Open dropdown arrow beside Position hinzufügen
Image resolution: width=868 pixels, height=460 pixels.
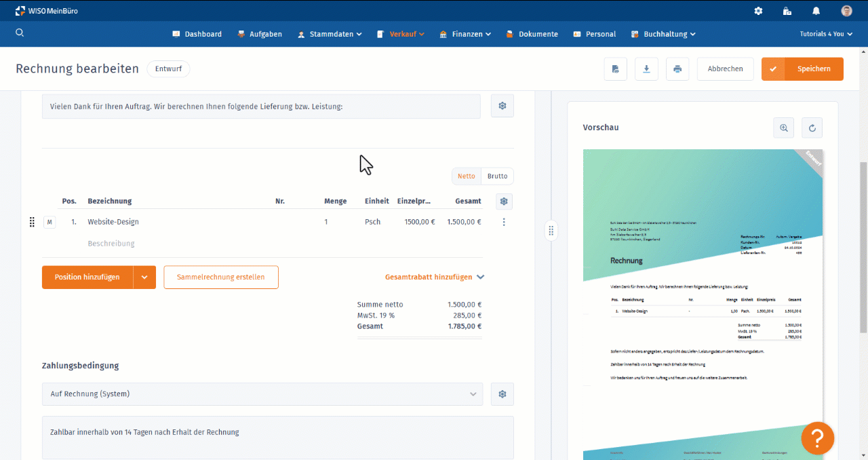pyautogui.click(x=144, y=277)
